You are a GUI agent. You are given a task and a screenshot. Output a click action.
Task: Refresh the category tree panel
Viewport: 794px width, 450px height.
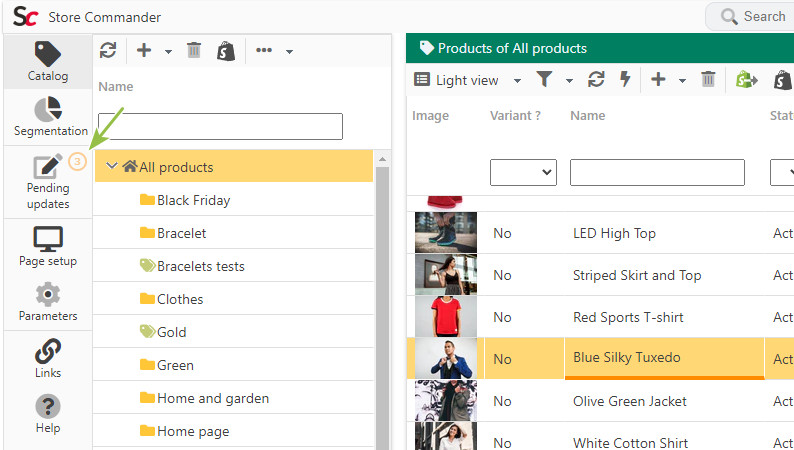click(108, 51)
